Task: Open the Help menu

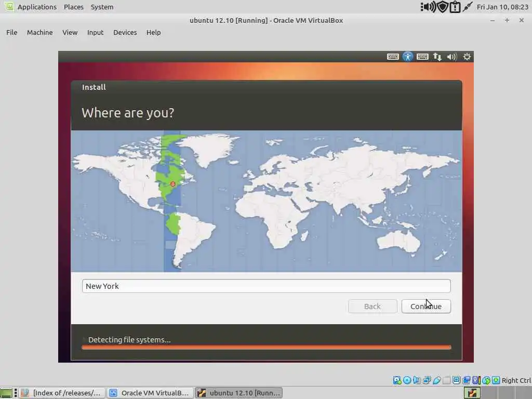Action: 153,33
